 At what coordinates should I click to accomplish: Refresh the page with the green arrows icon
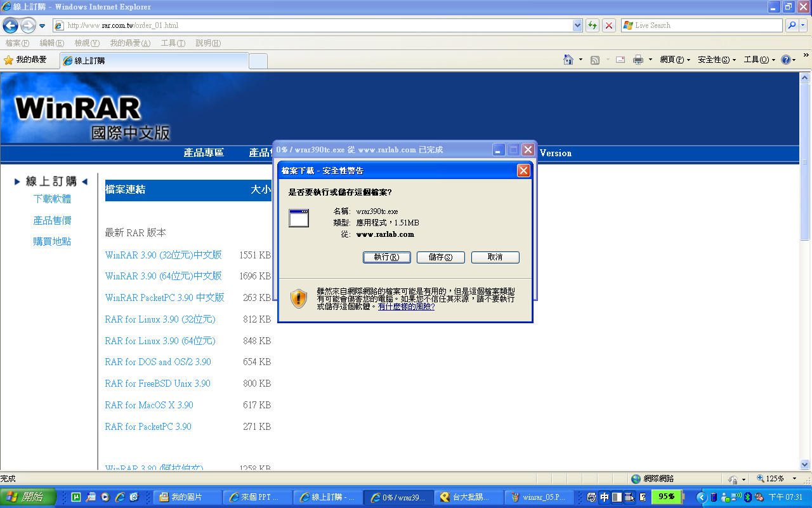pyautogui.click(x=593, y=25)
